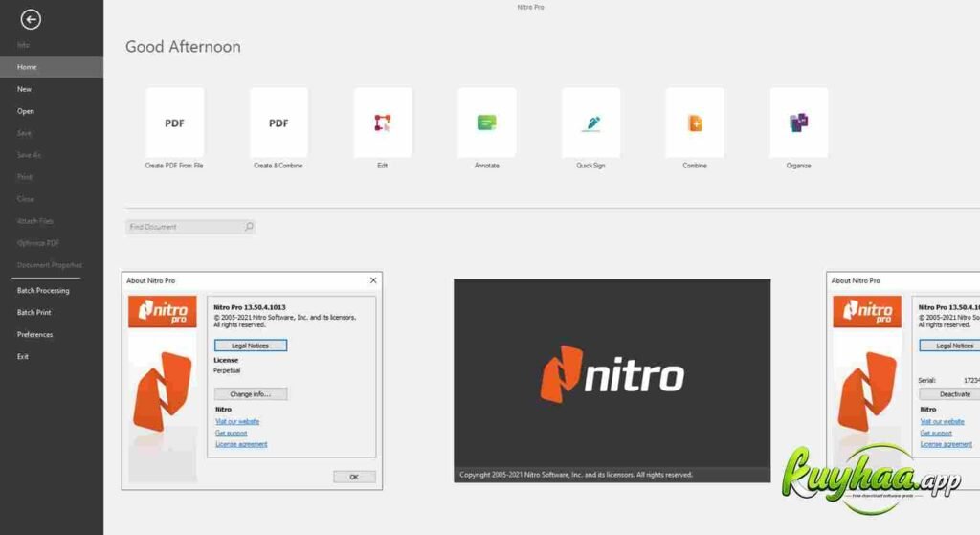Choose Open in the sidebar menu

(26, 111)
